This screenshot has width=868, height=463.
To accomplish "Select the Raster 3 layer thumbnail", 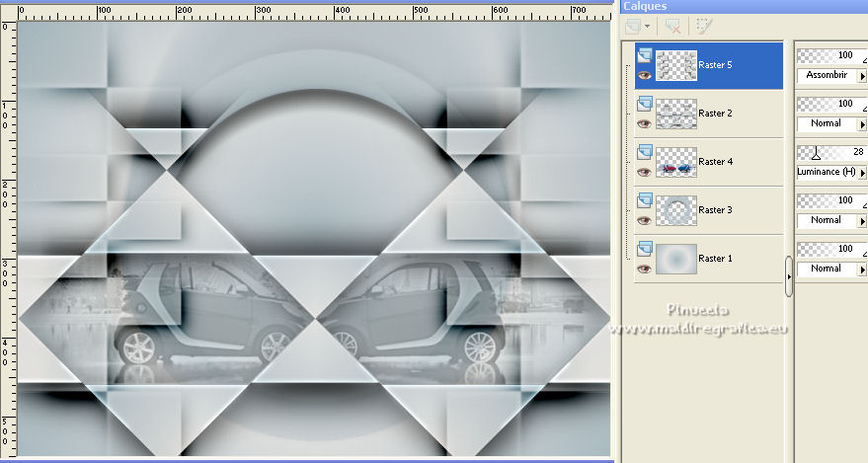I will [x=675, y=210].
